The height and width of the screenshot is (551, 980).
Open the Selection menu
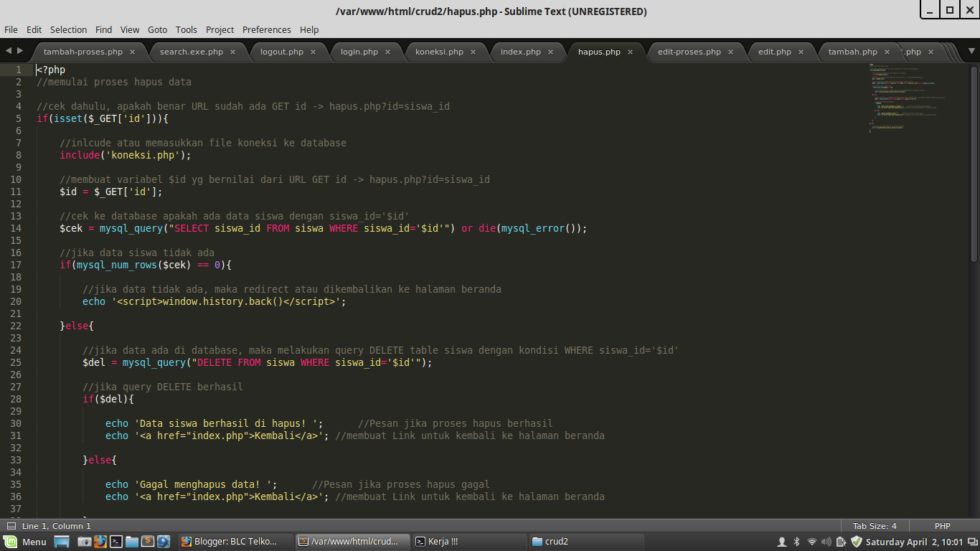(68, 29)
